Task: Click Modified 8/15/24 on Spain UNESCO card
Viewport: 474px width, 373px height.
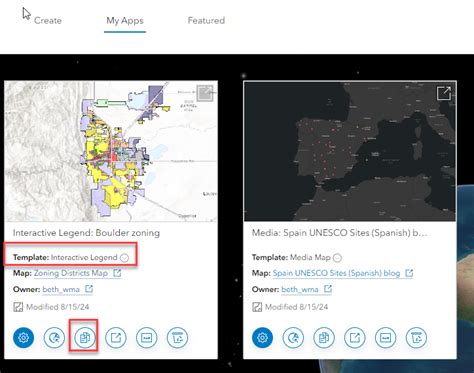Action: tap(296, 307)
